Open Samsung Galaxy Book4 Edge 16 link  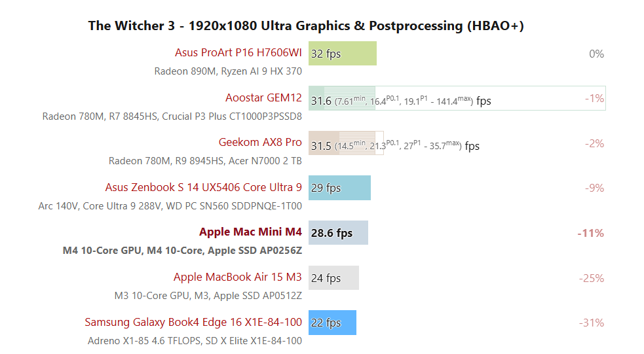[x=193, y=323]
